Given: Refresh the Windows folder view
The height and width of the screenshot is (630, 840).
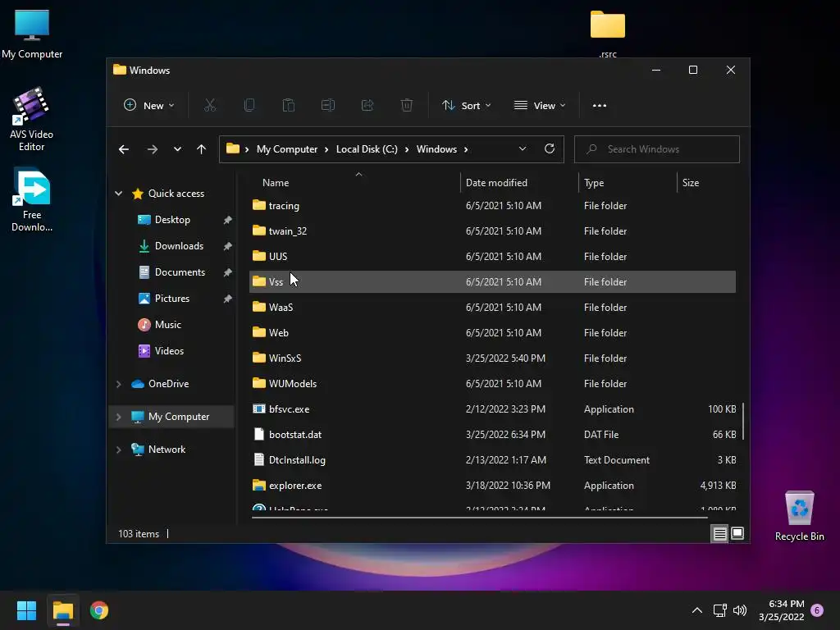Looking at the screenshot, I should pos(550,149).
